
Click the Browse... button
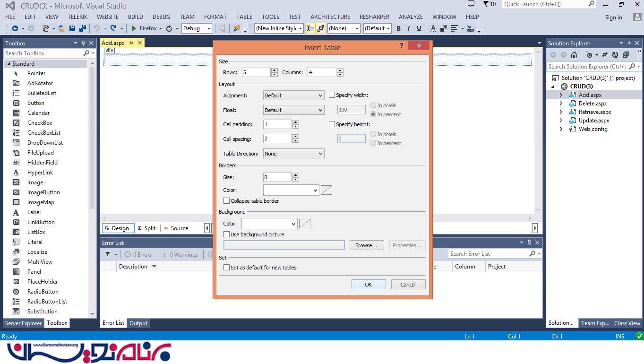point(366,245)
